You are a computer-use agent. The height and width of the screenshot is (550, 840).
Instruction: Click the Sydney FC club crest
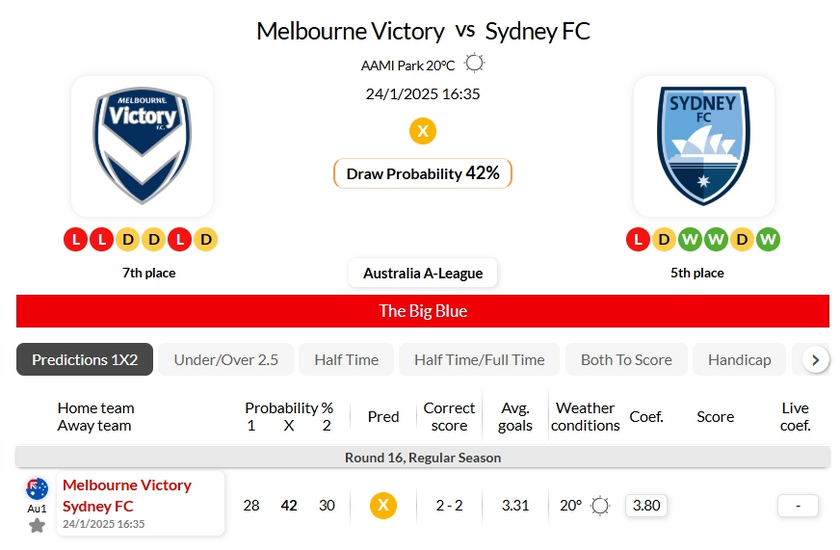[x=703, y=146]
